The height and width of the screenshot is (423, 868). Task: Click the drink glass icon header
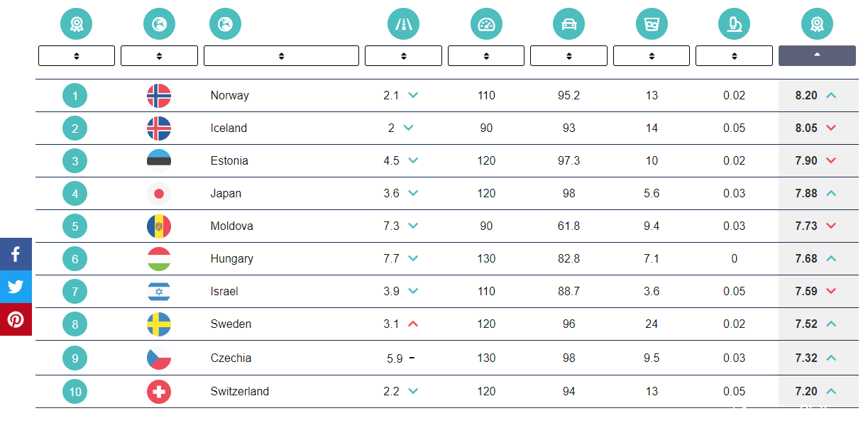pyautogui.click(x=652, y=25)
